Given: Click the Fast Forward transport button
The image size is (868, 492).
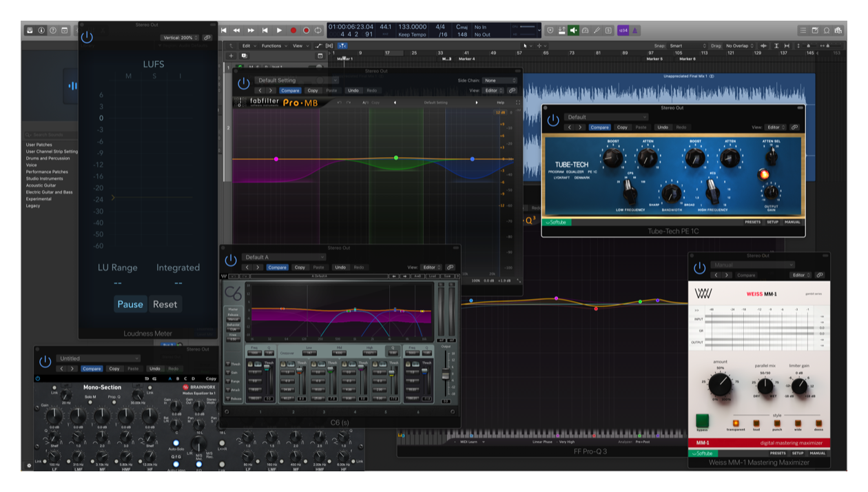Looking at the screenshot, I should (x=251, y=30).
